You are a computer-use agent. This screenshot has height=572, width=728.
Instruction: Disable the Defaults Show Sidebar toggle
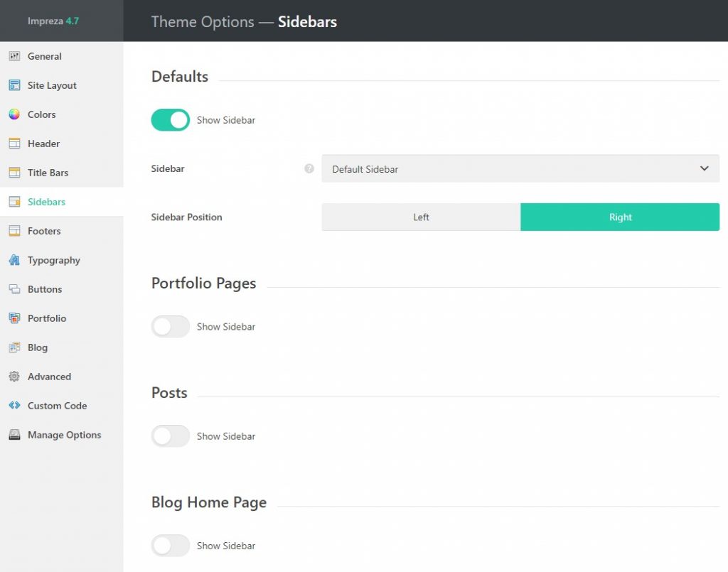(x=171, y=120)
